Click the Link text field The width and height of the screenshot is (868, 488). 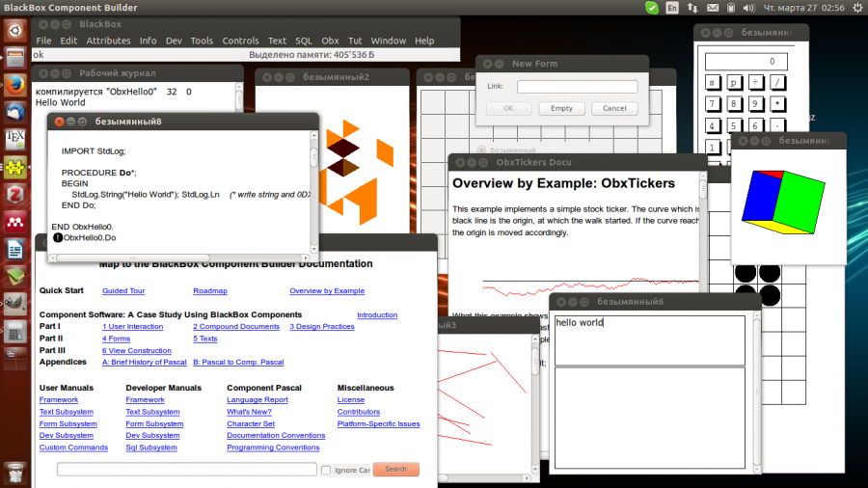point(577,87)
